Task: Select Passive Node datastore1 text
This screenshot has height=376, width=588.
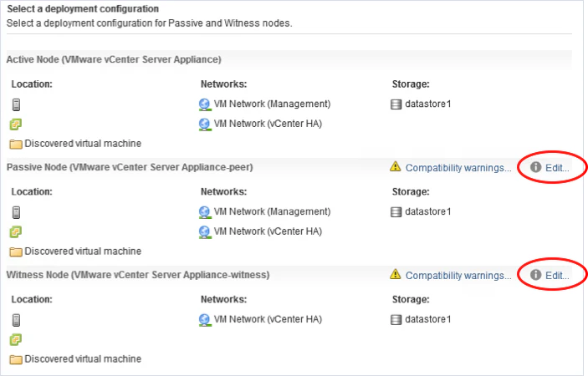Action: click(428, 211)
